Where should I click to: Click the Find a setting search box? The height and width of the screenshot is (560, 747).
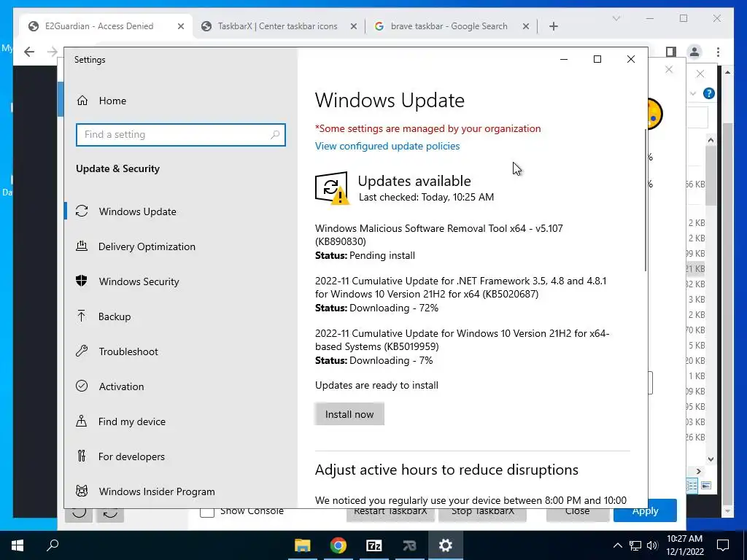tap(181, 135)
